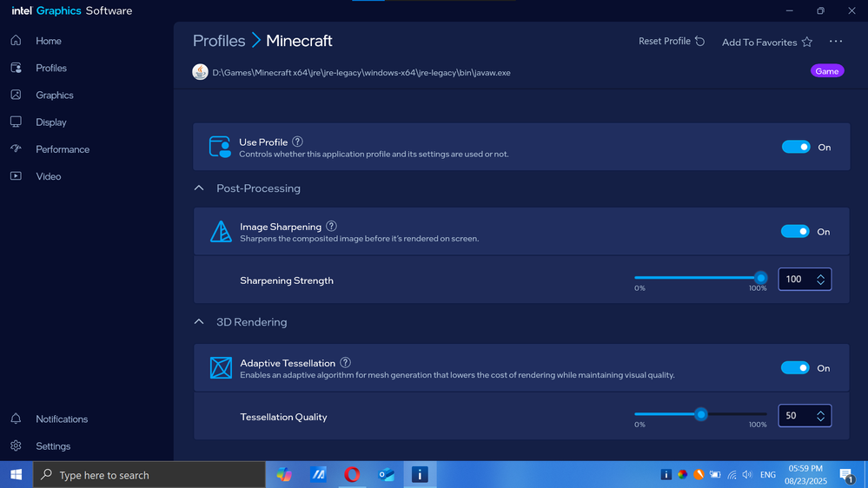
Task: Open the taskbar clock and date
Action: pyautogui.click(x=805, y=475)
